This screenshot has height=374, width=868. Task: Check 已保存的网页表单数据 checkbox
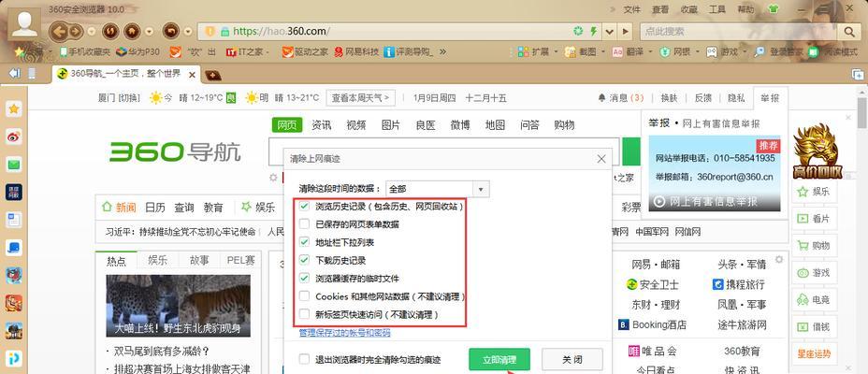point(304,224)
